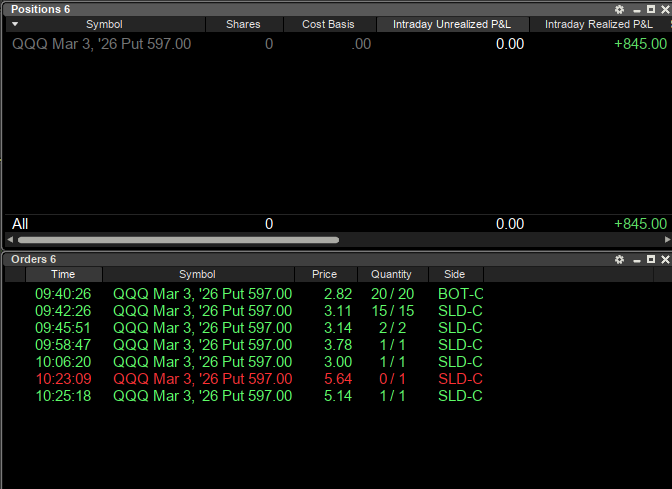Click right arrow of Positions horizontal scrollbar

tap(667, 240)
